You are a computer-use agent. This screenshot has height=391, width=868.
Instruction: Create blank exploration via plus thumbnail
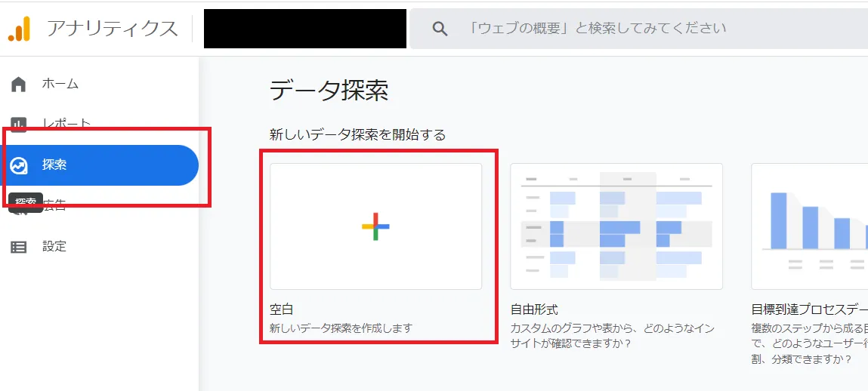[376, 226]
